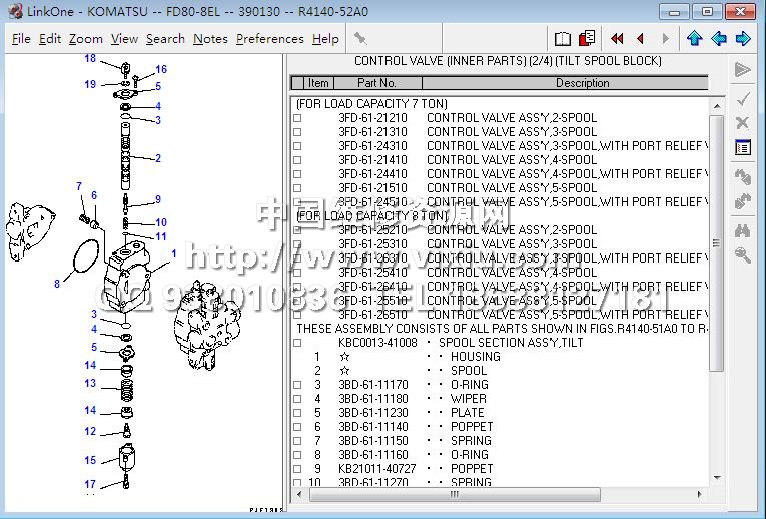Click the pin icon in the toolbar
Image resolution: width=766 pixels, height=519 pixels.
click(x=360, y=39)
